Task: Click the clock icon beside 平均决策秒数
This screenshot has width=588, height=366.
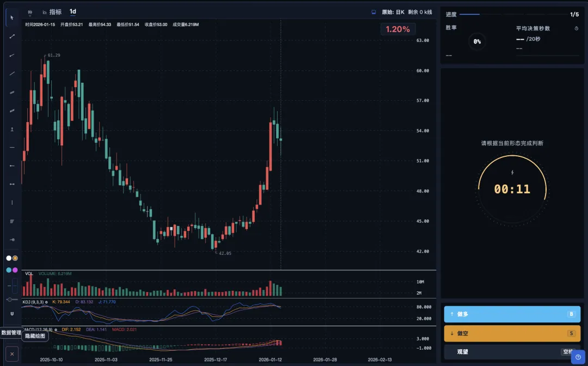Action: [577, 28]
